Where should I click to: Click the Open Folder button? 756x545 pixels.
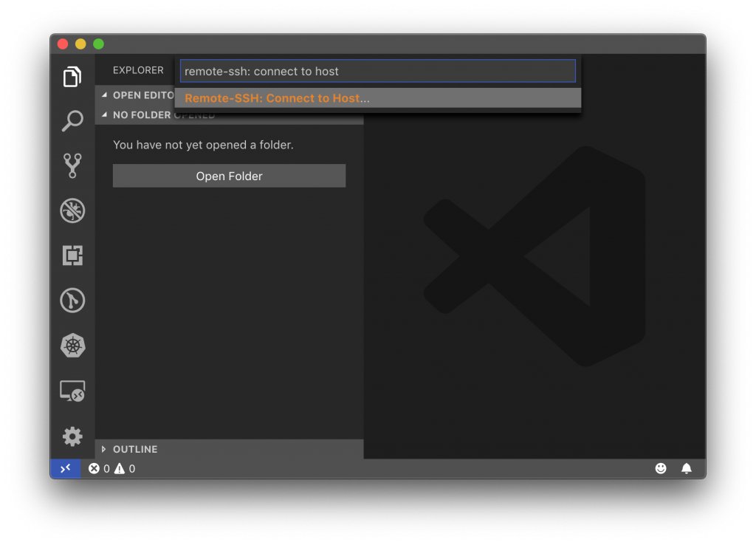229,176
